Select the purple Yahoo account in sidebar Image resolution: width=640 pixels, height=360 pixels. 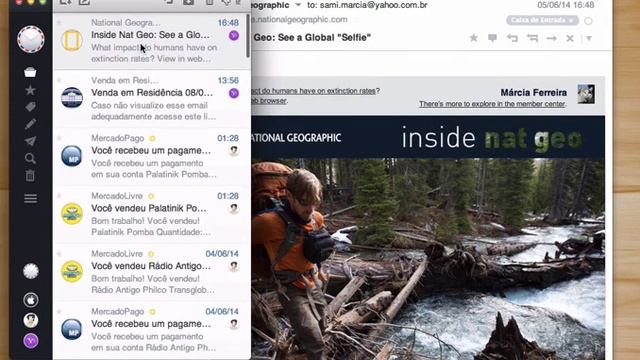point(31,341)
